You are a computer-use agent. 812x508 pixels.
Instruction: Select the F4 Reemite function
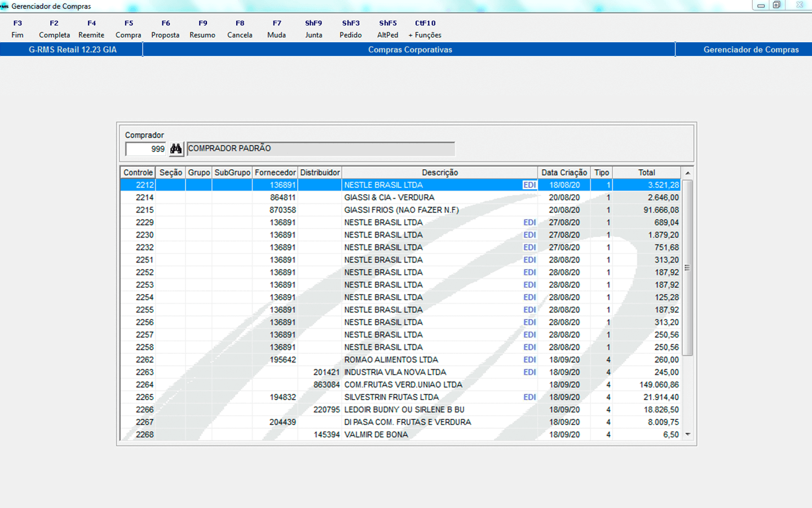click(91, 29)
